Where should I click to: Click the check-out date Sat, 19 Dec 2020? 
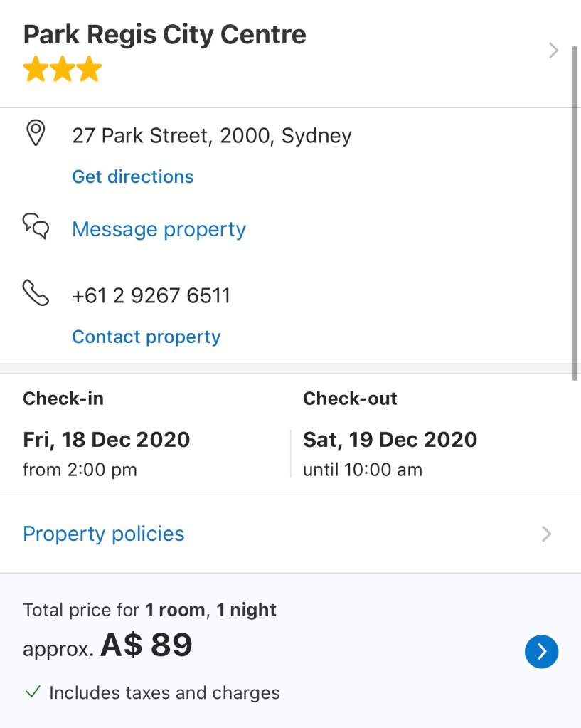pos(390,439)
